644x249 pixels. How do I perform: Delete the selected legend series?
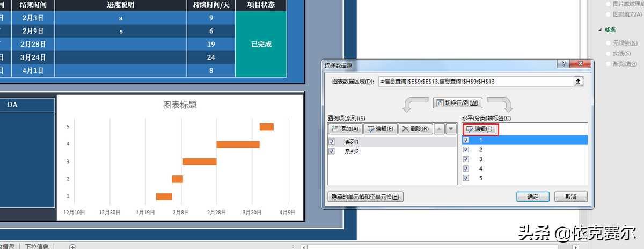coord(414,129)
